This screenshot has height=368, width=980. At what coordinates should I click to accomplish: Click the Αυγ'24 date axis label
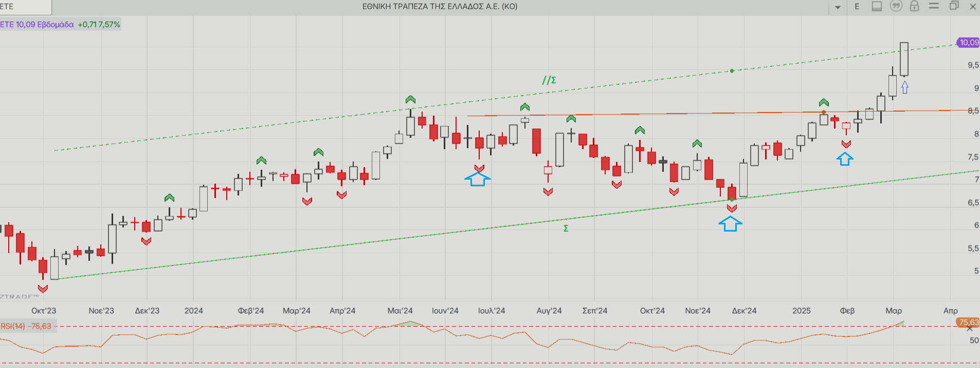click(549, 311)
